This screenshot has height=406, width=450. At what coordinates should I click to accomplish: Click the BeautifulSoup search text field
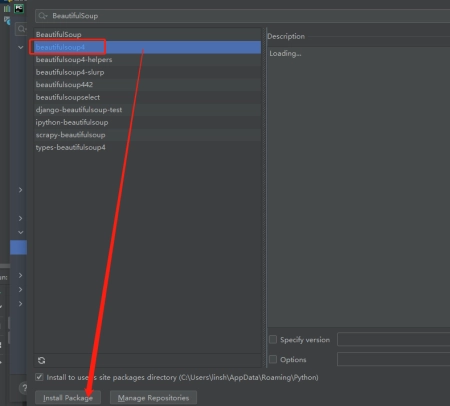[x=243, y=16]
